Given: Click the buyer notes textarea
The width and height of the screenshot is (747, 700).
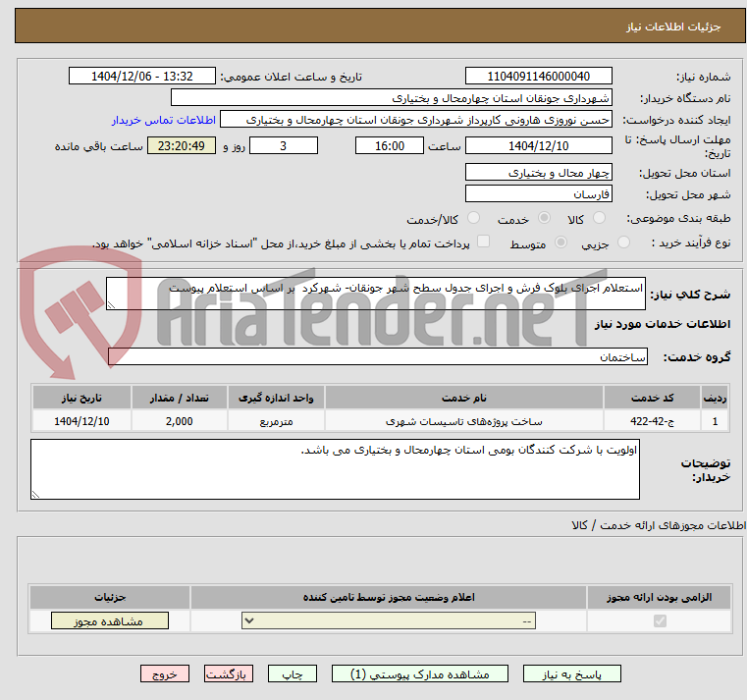Looking at the screenshot, I should 335,469.
